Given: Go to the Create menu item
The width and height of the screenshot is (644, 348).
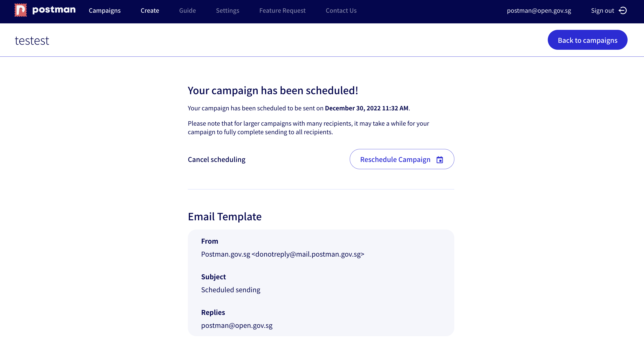Looking at the screenshot, I should [150, 10].
